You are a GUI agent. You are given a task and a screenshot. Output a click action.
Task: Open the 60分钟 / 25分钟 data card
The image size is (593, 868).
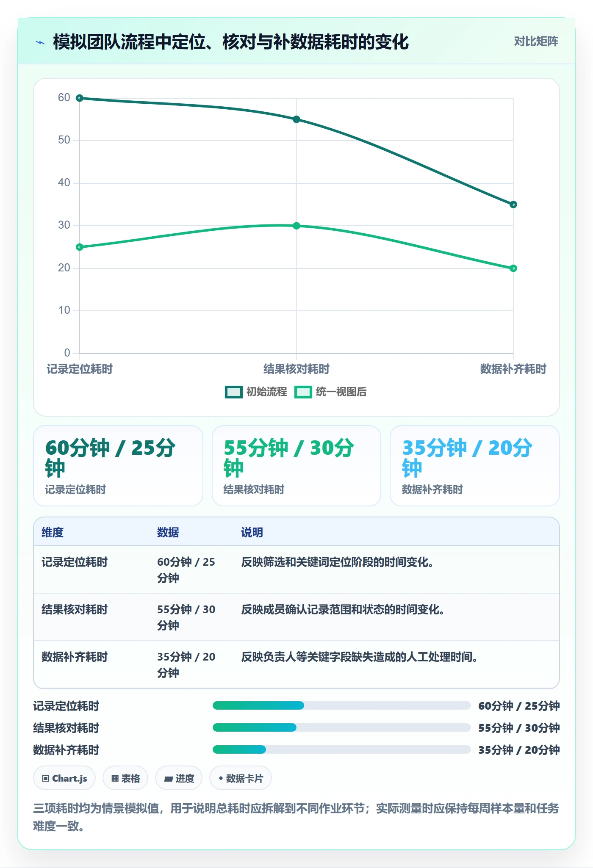click(x=118, y=466)
